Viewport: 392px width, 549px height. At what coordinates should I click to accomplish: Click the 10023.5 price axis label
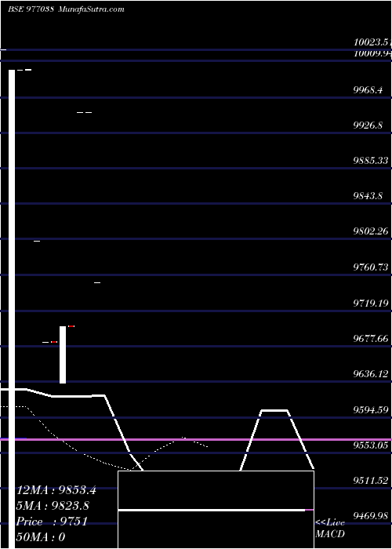coord(372,42)
